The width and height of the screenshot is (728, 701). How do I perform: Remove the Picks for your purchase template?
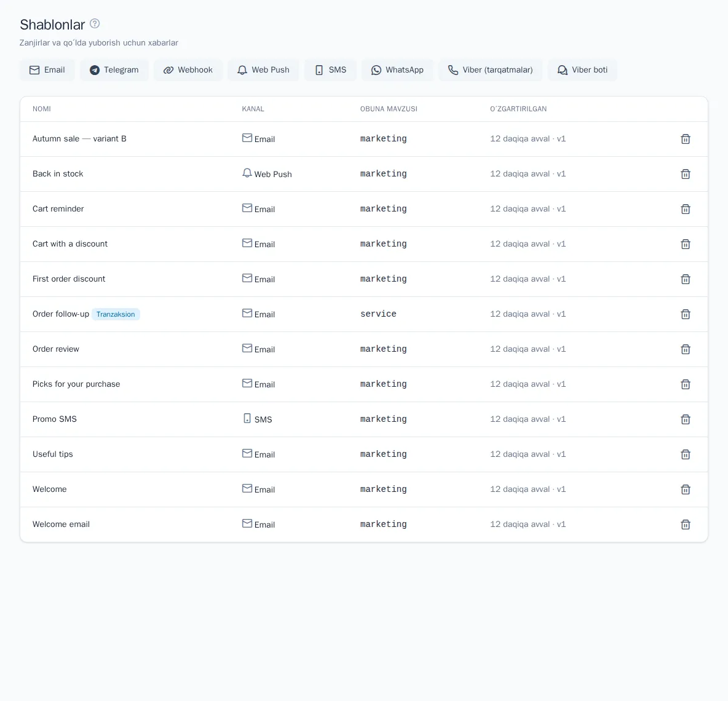click(686, 384)
